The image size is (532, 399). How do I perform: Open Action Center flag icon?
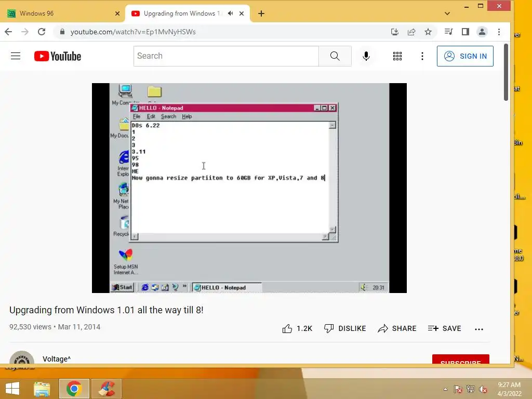point(458,389)
